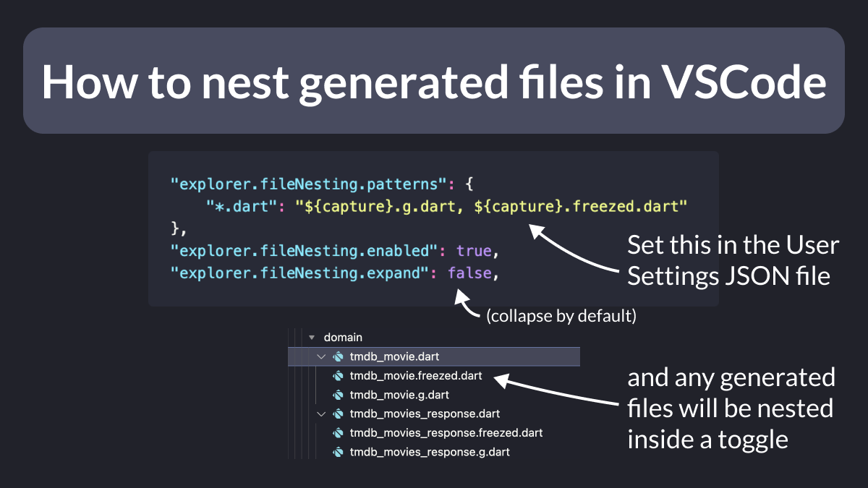868x488 pixels.
Task: Click the Dart icon beside tmdb_movie.dart
Action: click(337, 356)
